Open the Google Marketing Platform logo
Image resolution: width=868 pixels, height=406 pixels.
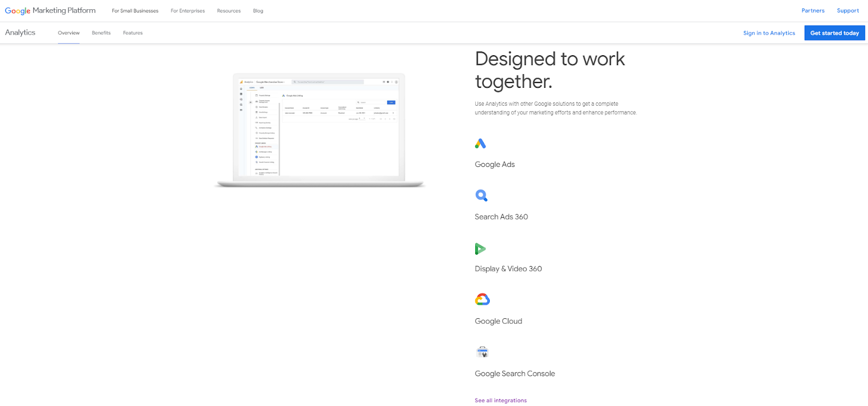(50, 11)
